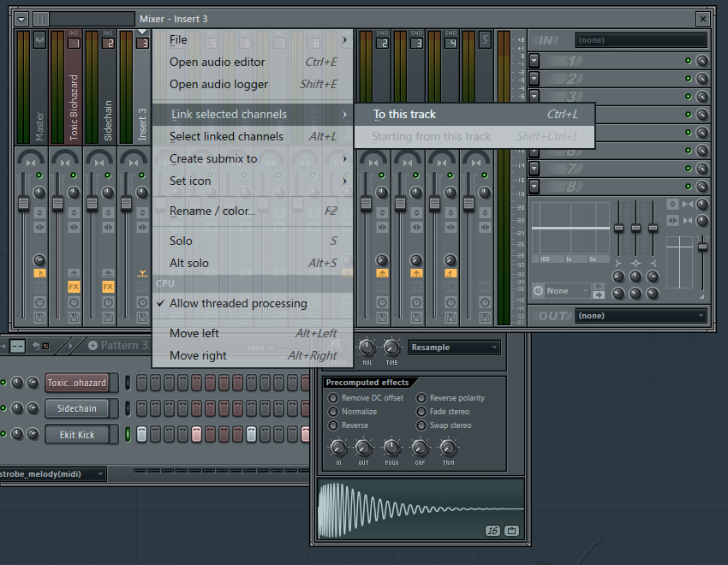Enable the Swap stereo option
The width and height of the screenshot is (728, 565).
[x=444, y=425]
